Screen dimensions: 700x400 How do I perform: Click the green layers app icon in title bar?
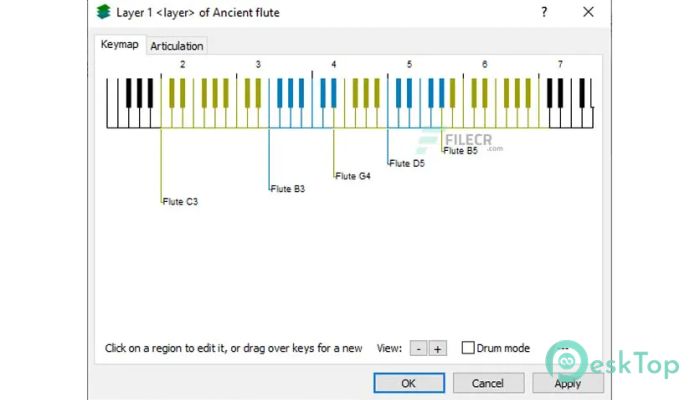pyautogui.click(x=103, y=12)
